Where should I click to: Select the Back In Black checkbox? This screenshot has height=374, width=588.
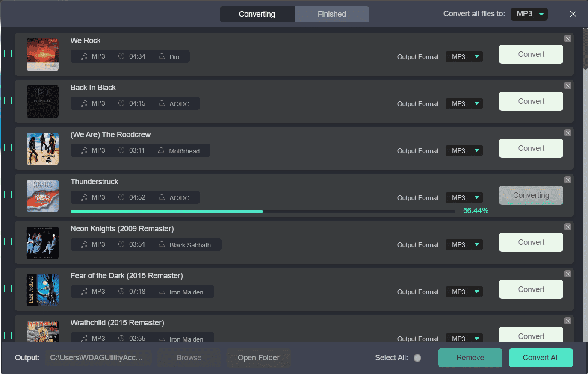coord(8,100)
